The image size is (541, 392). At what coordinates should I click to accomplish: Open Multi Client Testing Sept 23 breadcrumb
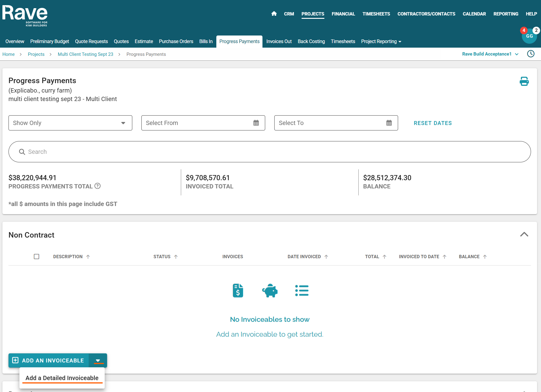tap(86, 54)
